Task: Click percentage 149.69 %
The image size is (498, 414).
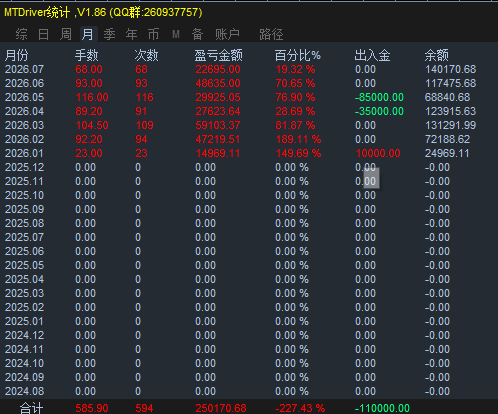Action: pyautogui.click(x=298, y=153)
